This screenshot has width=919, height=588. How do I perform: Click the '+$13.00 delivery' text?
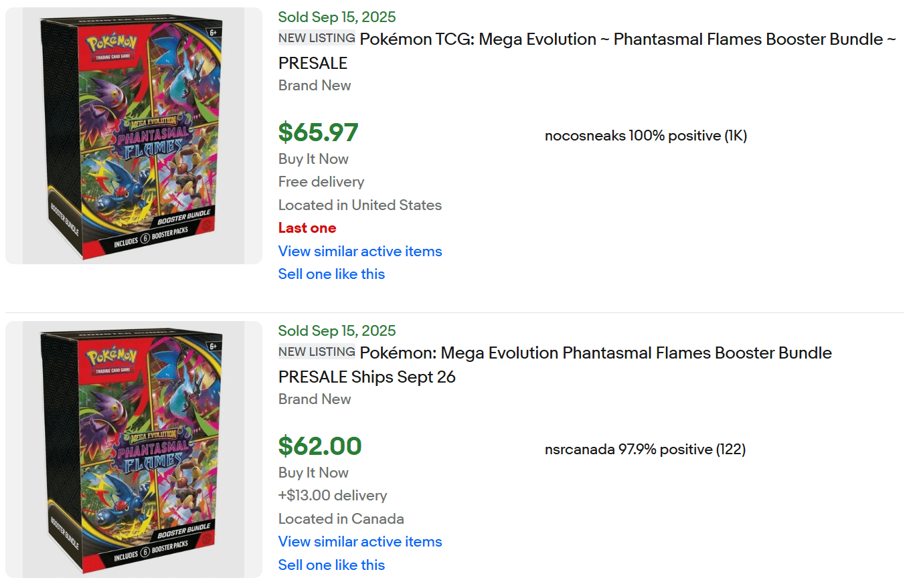pos(333,496)
